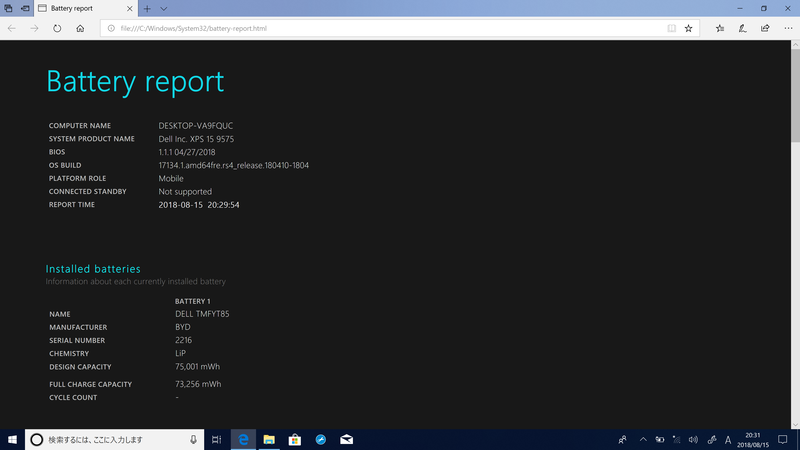Image resolution: width=800 pixels, height=450 pixels.
Task: Set these tabs aside
Action: click(25, 8)
